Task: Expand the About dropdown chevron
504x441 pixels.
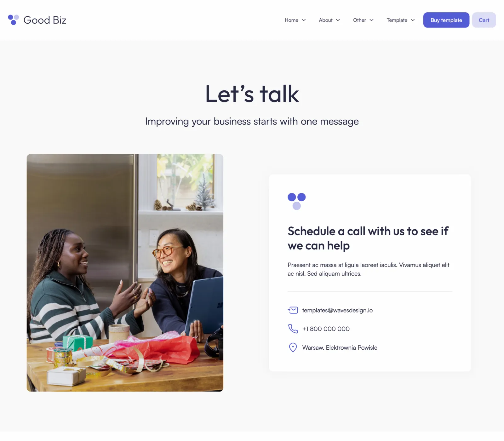Action: click(x=338, y=20)
